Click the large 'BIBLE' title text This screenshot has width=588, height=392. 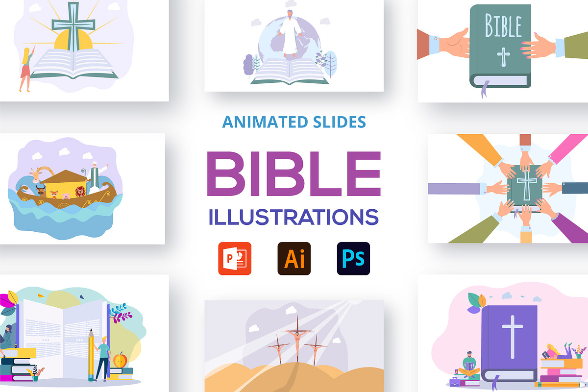click(294, 174)
